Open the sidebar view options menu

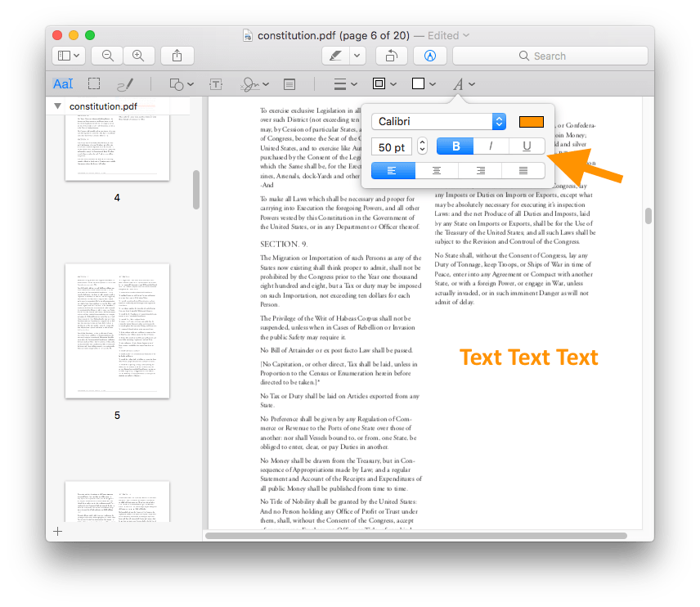(69, 56)
